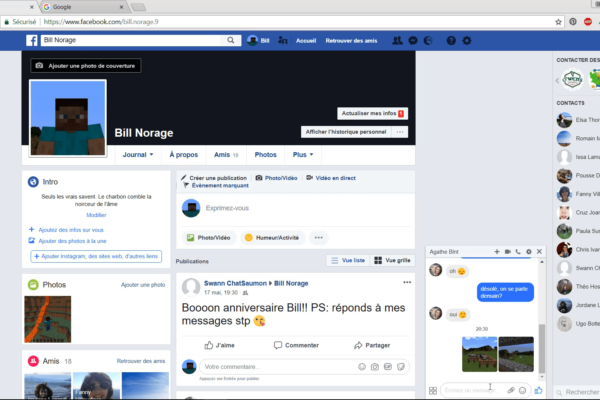Open Bill profile shortcut in top bar
This screenshot has height=400, width=600.
point(258,41)
